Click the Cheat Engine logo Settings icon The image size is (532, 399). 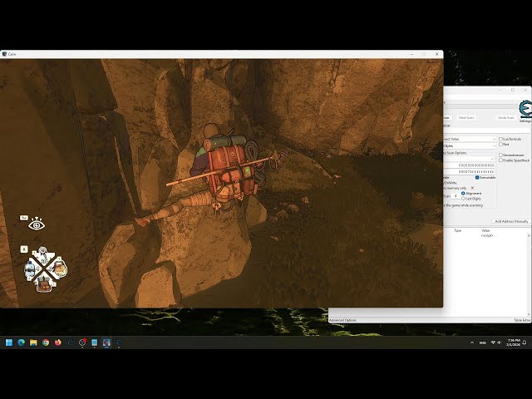coord(525,111)
